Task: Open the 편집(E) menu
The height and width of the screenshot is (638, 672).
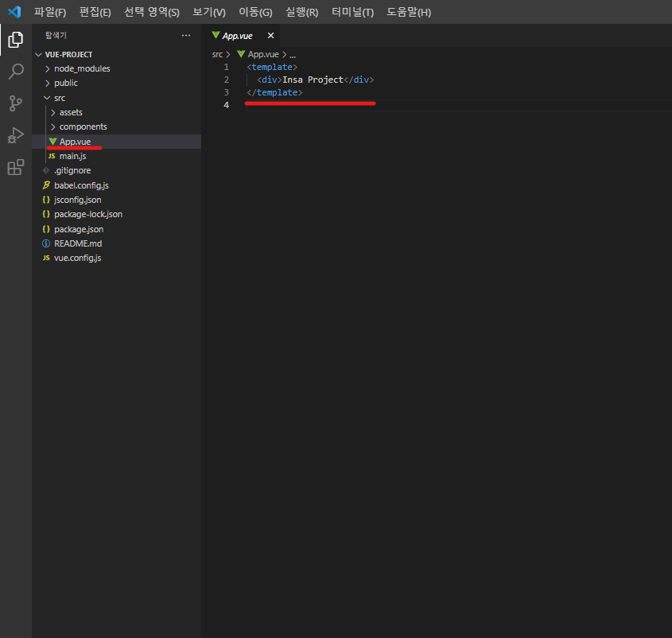Action: (x=95, y=12)
